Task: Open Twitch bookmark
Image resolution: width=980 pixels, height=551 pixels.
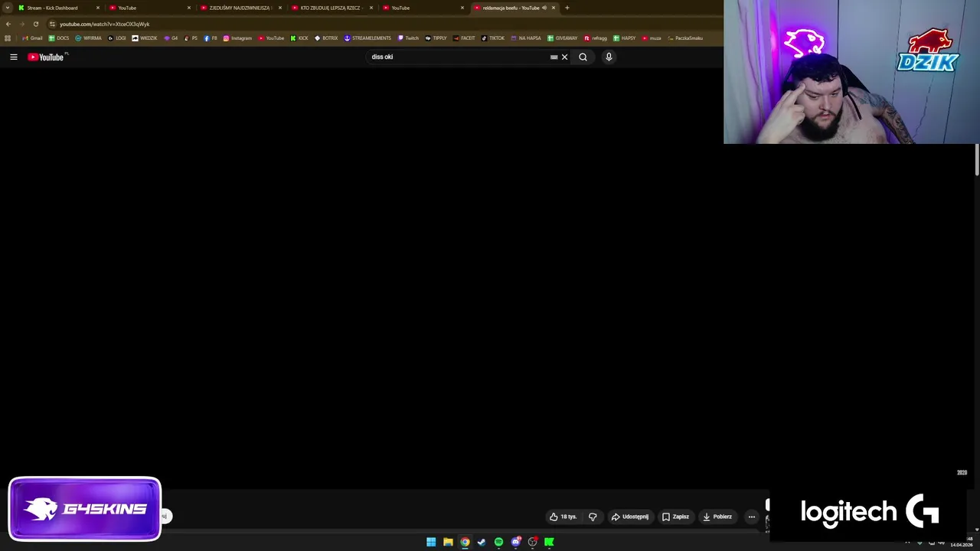Action: coord(408,38)
